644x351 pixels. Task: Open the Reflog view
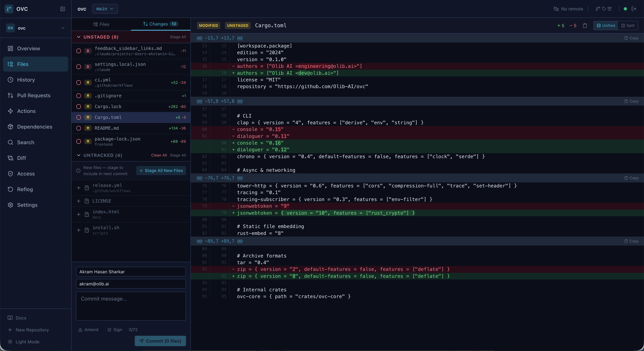pyautogui.click(x=25, y=189)
